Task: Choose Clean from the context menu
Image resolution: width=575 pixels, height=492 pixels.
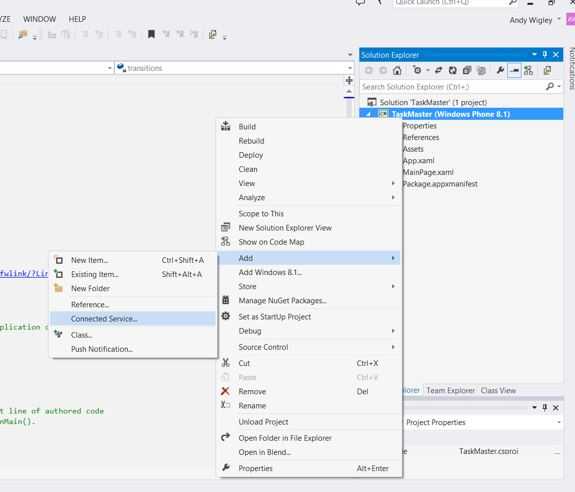Action: tap(310, 169)
